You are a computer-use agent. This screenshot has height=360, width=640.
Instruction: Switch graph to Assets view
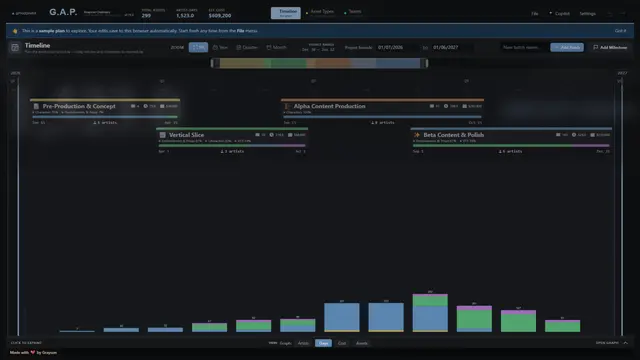click(x=362, y=343)
